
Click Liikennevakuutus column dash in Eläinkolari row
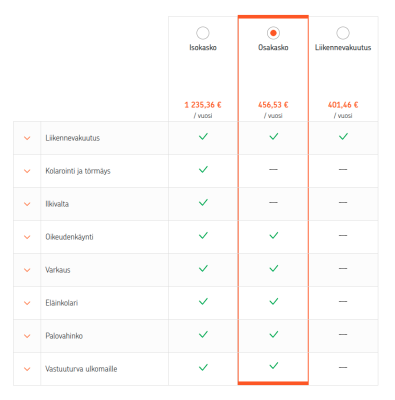(343, 301)
